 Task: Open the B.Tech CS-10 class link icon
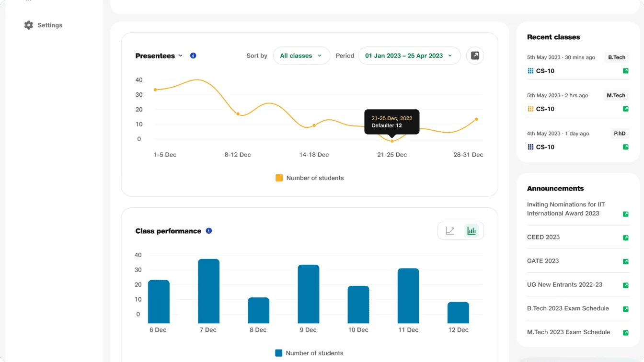coord(625,71)
